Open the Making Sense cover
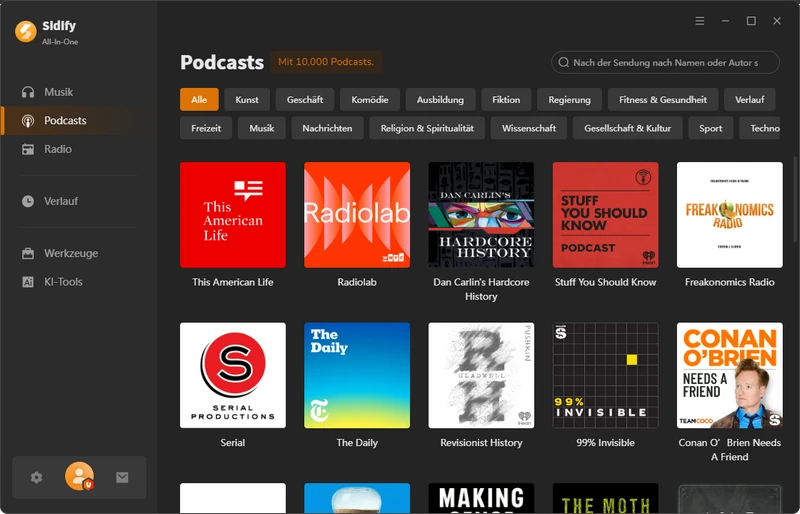The image size is (800, 514). 481,498
